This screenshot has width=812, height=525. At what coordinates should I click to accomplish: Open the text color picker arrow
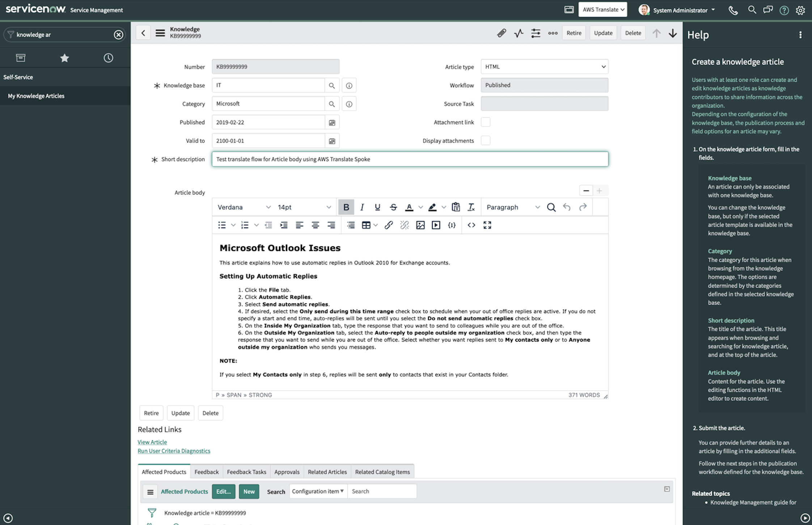420,207
